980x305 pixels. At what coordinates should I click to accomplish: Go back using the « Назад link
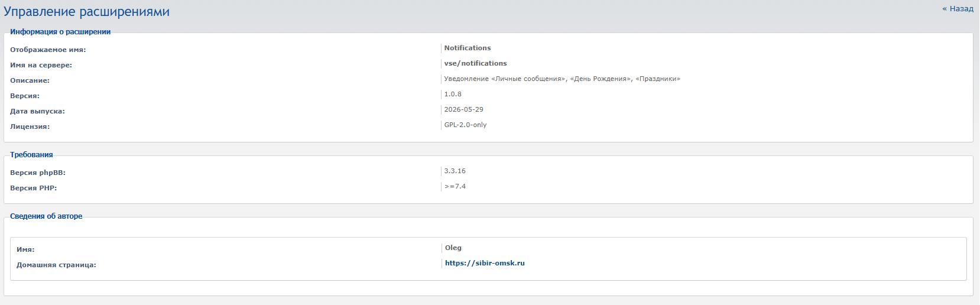(958, 9)
